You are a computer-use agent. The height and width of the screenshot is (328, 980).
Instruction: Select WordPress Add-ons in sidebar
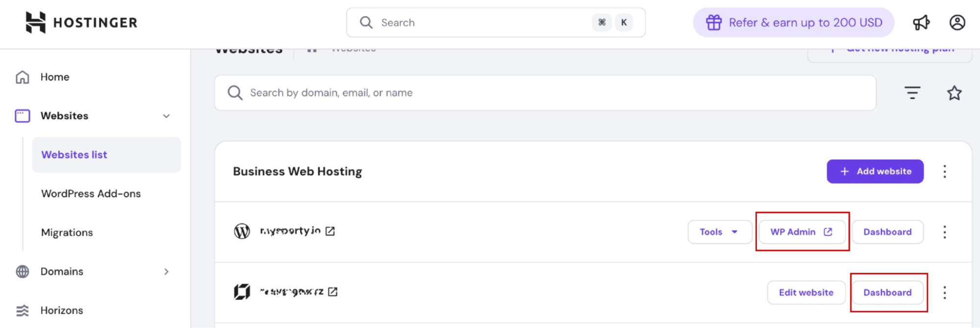pyautogui.click(x=91, y=194)
